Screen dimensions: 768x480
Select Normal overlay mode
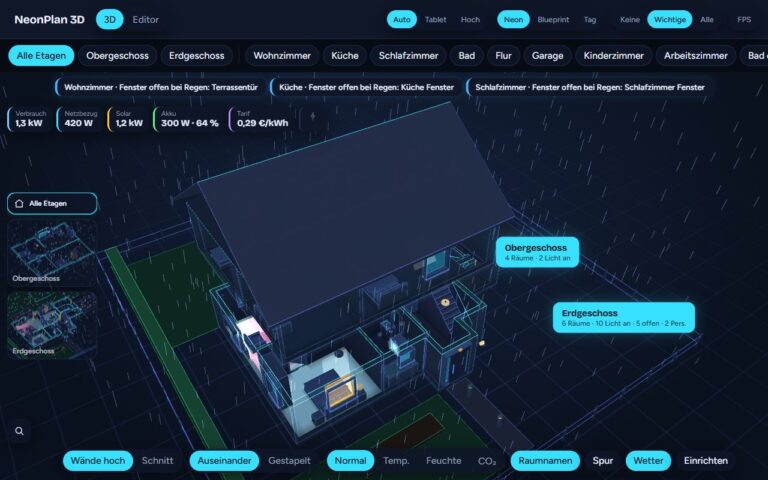click(x=350, y=461)
